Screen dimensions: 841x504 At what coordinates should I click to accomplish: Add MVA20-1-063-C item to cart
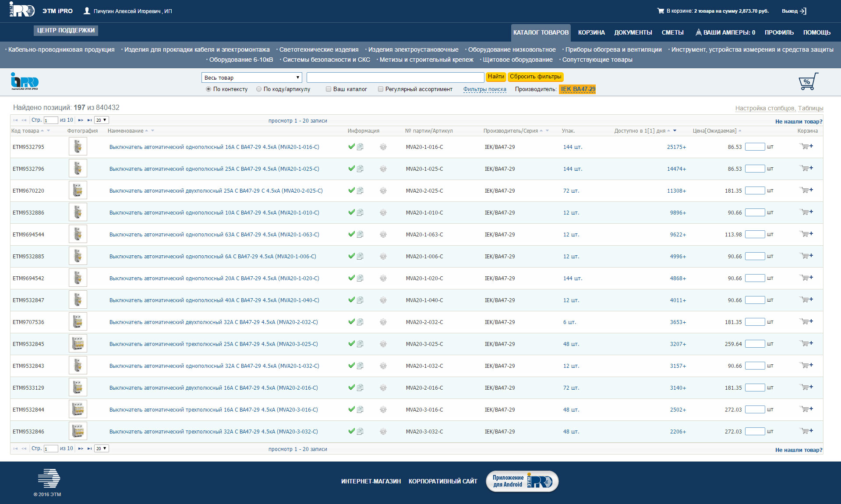(806, 234)
